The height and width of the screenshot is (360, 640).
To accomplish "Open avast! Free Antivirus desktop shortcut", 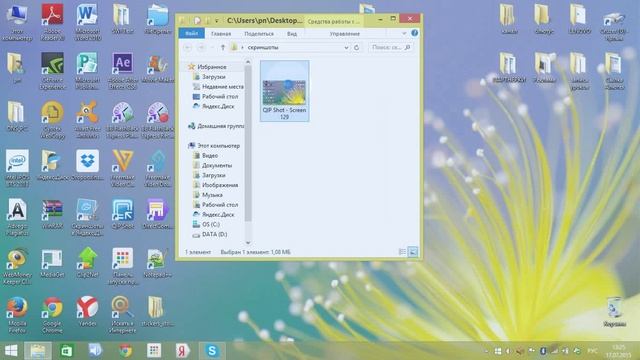I will (87, 120).
